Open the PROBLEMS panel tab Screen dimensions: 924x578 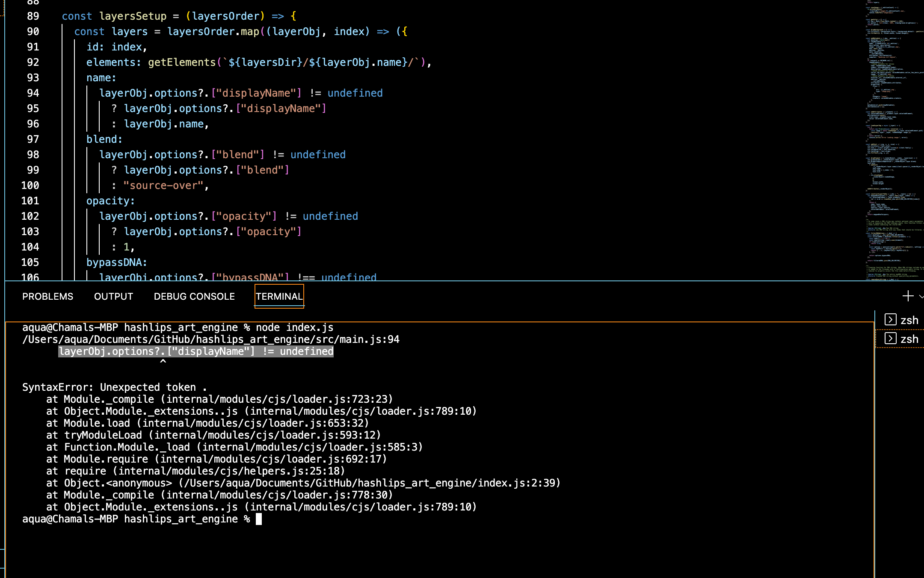(47, 296)
